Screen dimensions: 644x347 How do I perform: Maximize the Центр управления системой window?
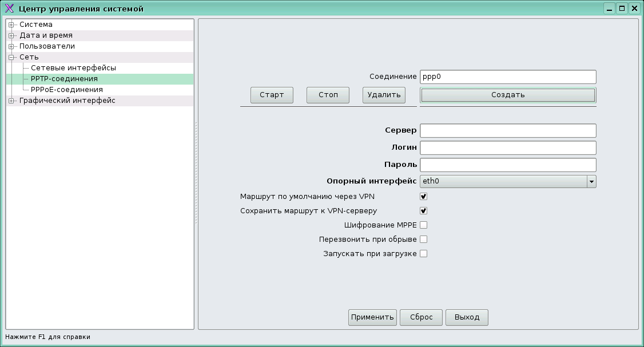622,9
